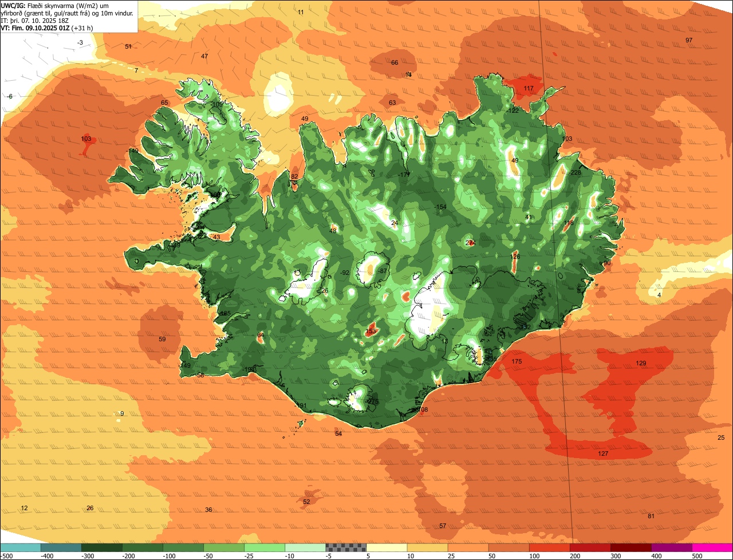The width and height of the screenshot is (733, 560).
Task: Click the legend swatch between -400 and -300
Action: 61,547
